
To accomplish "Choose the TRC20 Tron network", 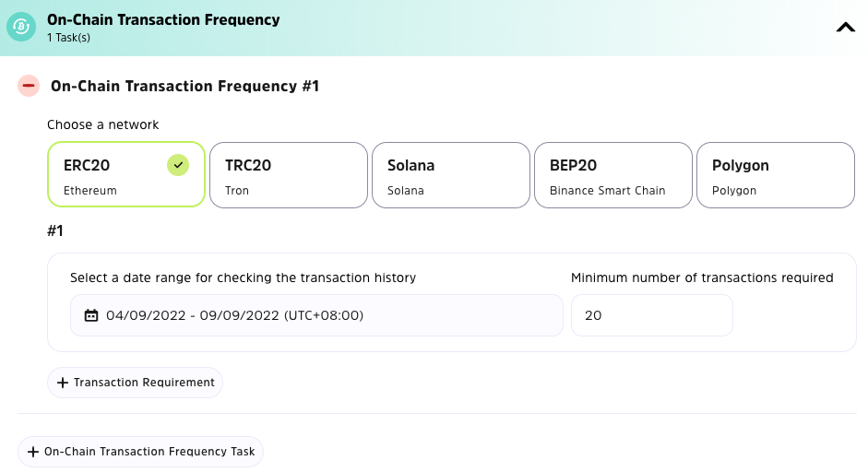I will pos(288,175).
